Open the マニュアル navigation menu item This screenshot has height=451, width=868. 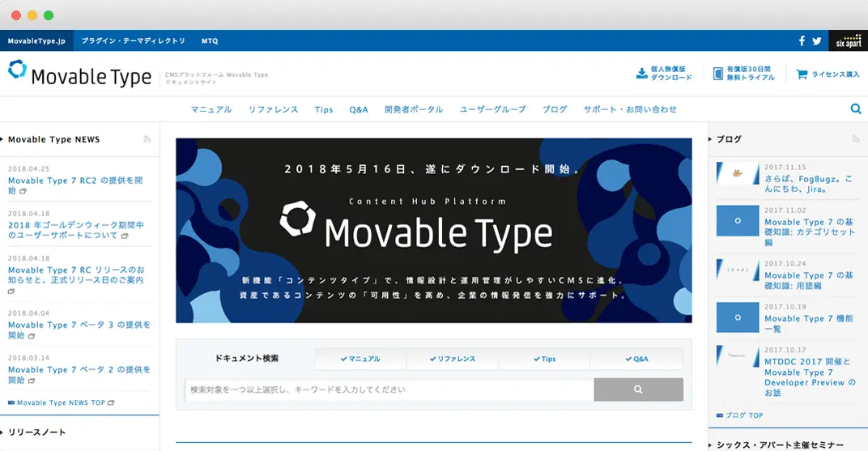click(211, 109)
